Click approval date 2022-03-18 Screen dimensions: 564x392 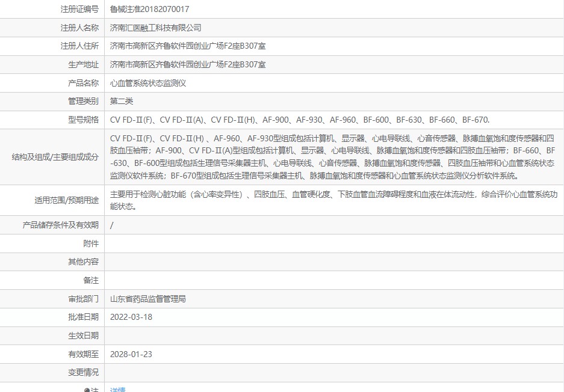click(131, 317)
